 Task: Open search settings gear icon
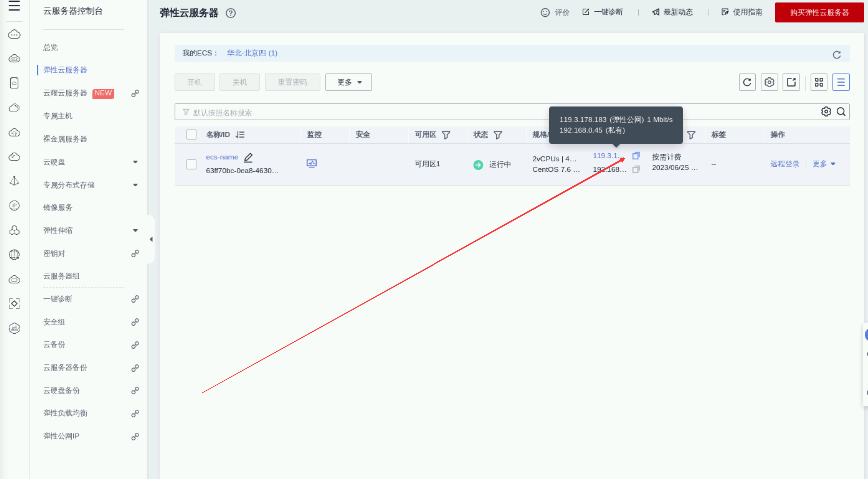click(x=826, y=112)
